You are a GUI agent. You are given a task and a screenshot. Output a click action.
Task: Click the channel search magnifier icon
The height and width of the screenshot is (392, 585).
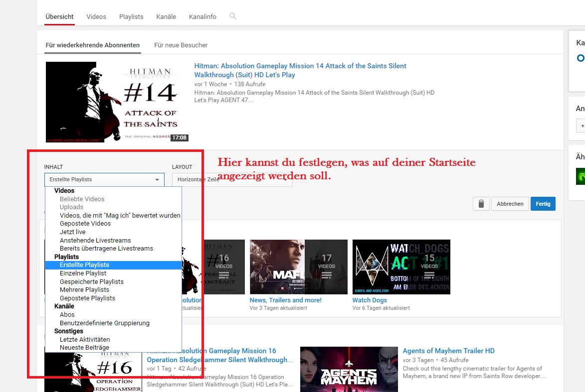coord(232,16)
